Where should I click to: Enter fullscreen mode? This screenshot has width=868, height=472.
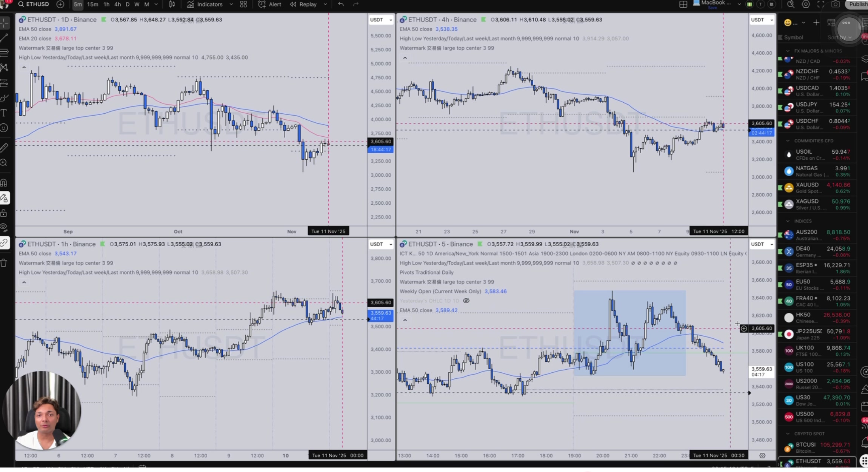[x=821, y=4]
